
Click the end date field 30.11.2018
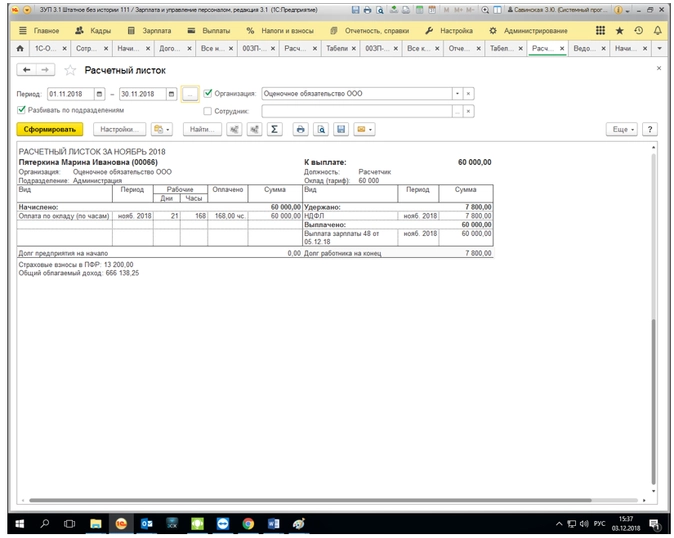(143, 94)
